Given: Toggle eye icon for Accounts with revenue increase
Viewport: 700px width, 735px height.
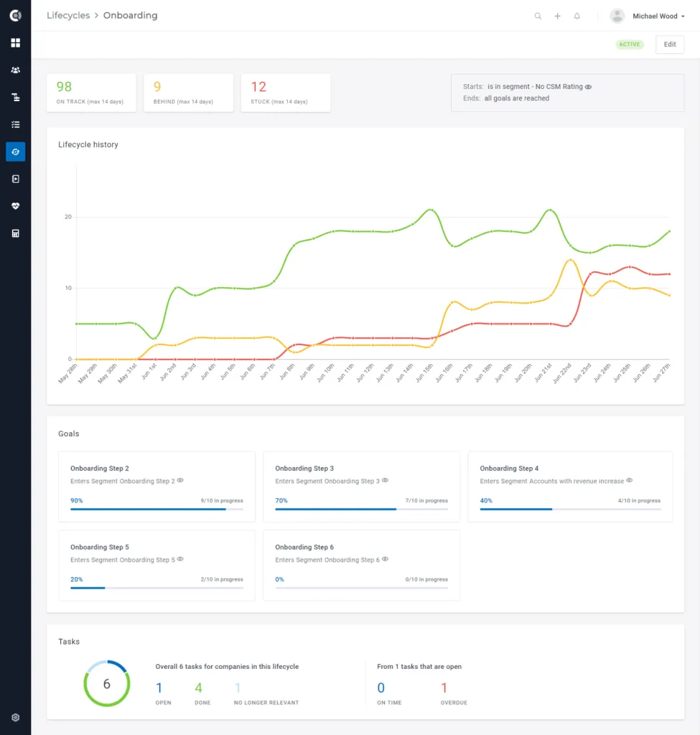Looking at the screenshot, I should coord(629,480).
